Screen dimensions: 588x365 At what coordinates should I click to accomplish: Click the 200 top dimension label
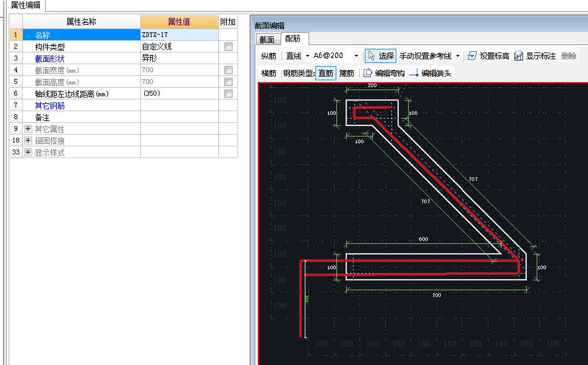[x=372, y=85]
